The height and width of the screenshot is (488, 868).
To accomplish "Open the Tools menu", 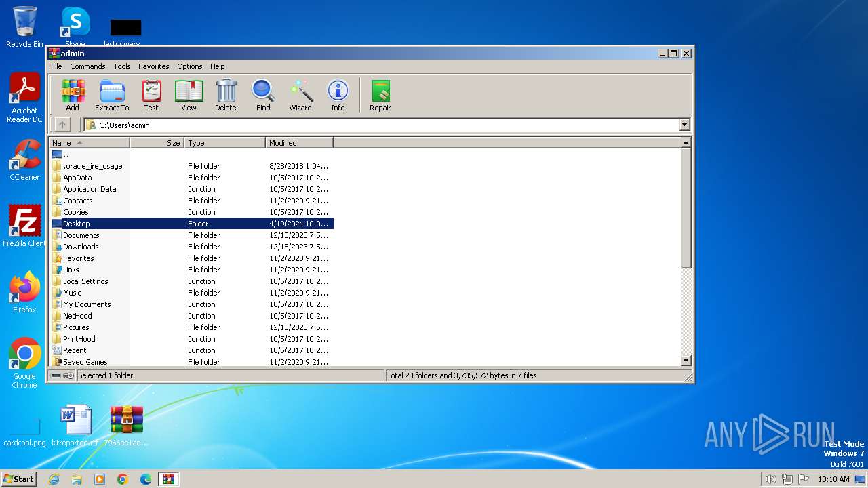I will [x=122, y=66].
